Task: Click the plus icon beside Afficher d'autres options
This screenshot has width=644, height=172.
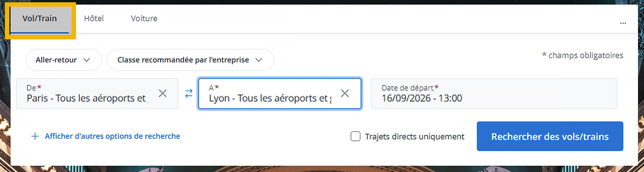Action: [35, 136]
